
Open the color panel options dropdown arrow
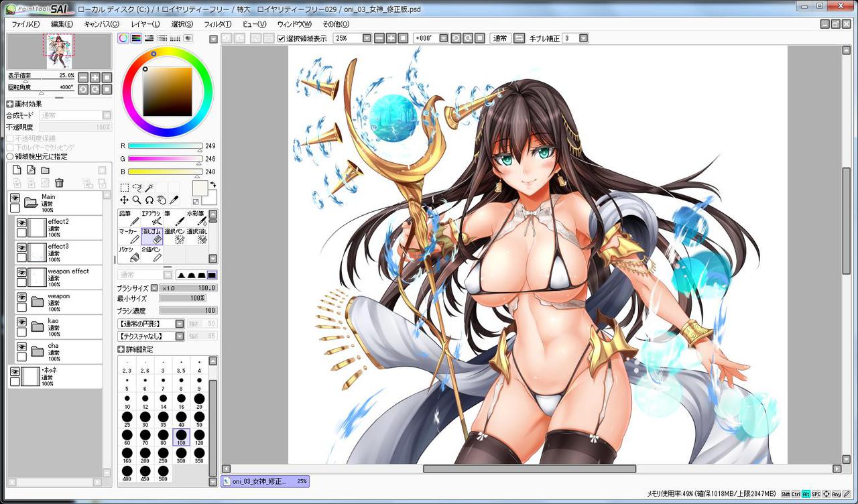tap(213, 39)
